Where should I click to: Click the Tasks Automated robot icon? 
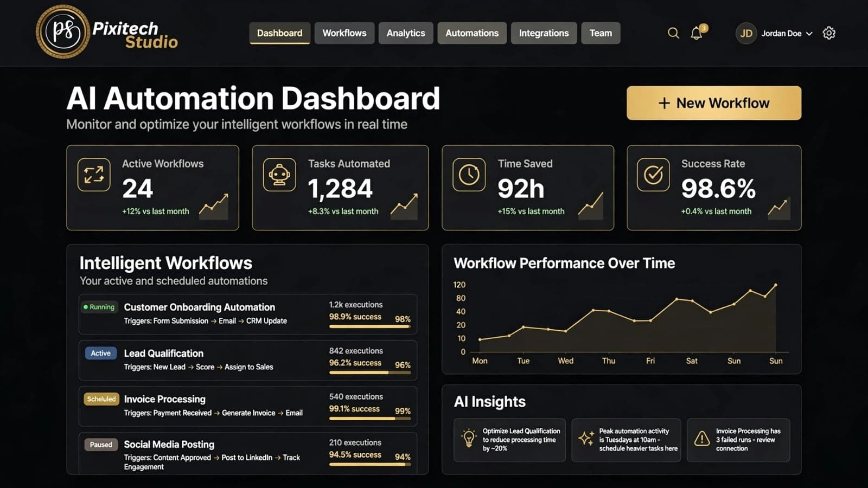tap(279, 175)
